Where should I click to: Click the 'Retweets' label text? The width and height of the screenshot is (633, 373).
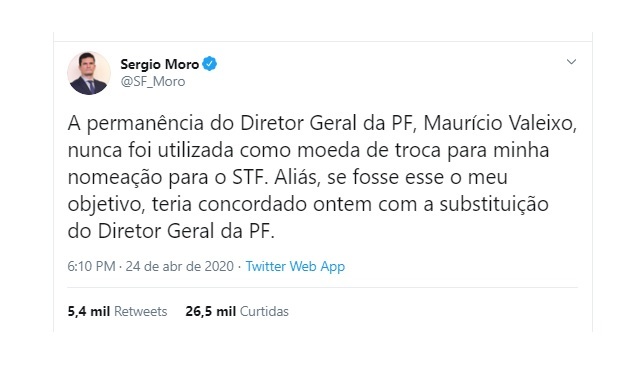pos(140,311)
